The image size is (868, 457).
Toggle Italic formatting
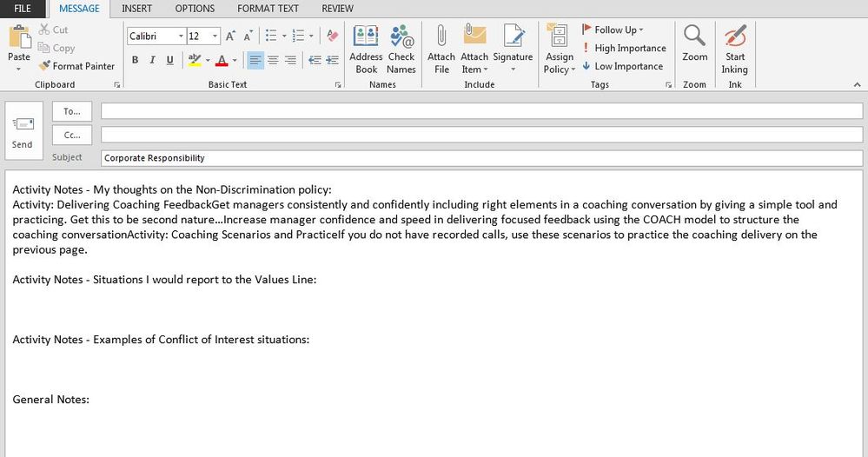(152, 60)
